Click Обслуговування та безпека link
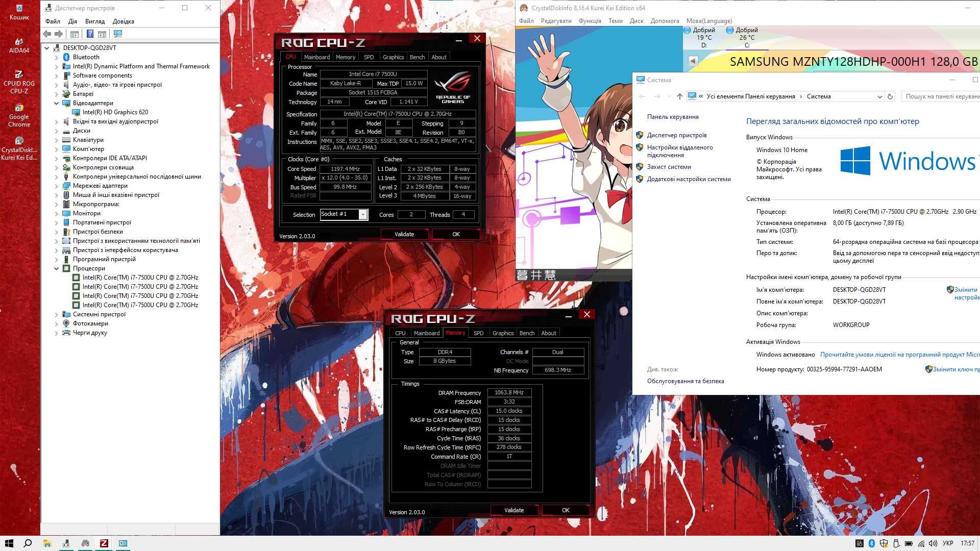The image size is (980, 551). point(685,381)
